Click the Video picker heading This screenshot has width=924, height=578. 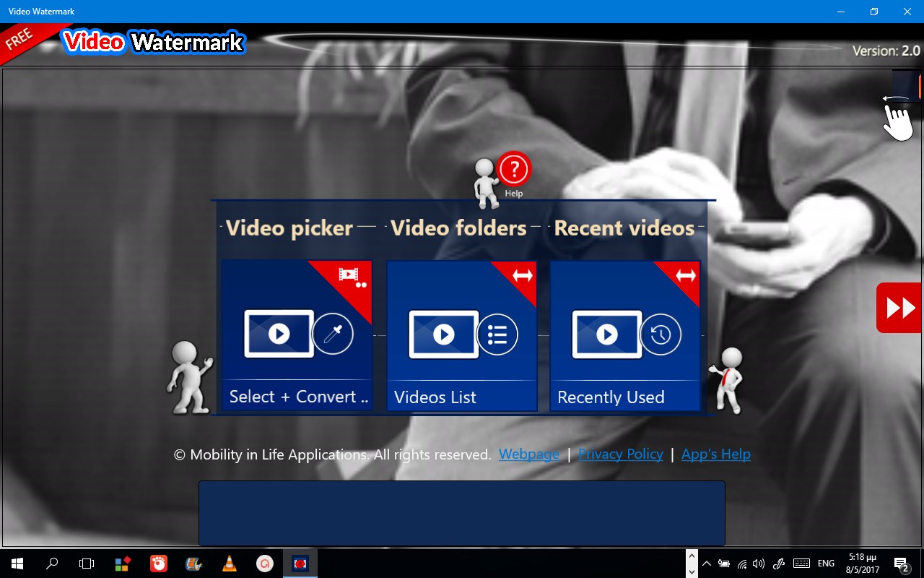point(289,228)
